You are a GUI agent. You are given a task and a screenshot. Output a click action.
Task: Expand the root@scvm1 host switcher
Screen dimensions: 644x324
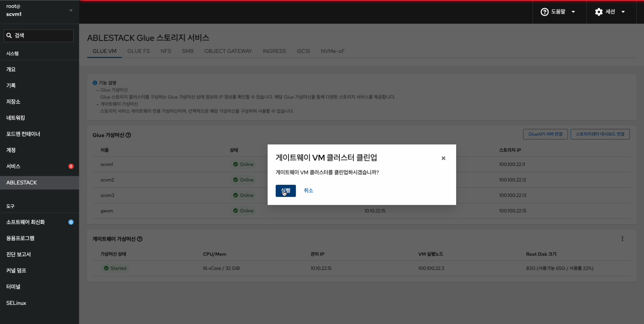(x=39, y=10)
